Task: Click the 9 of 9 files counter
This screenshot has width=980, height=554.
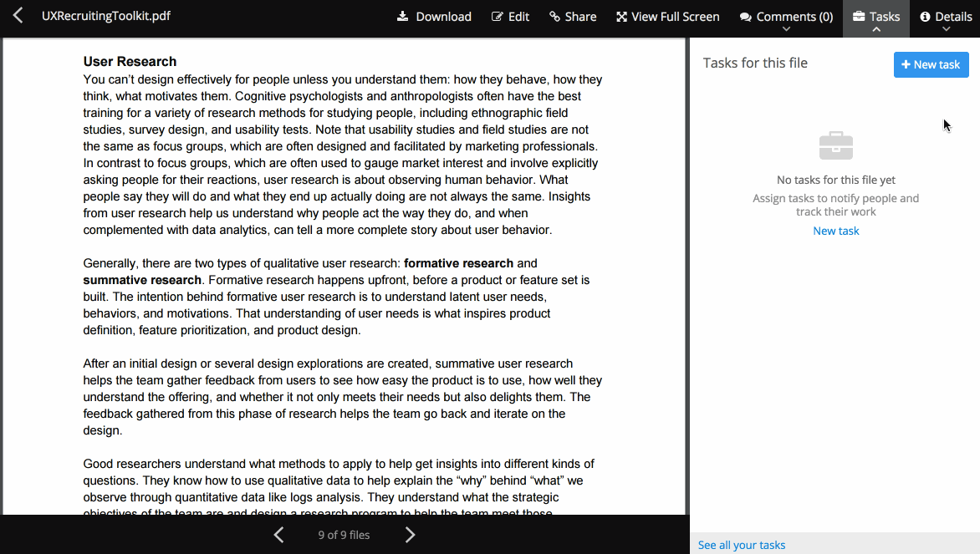Action: point(344,535)
